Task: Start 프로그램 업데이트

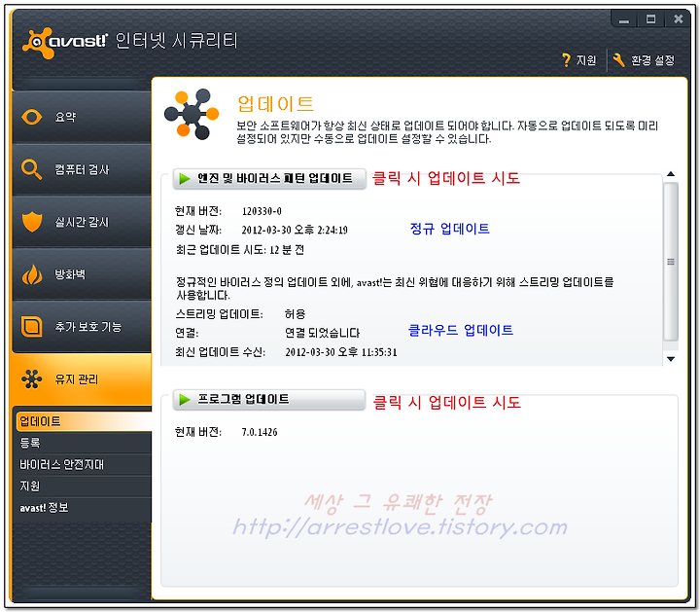Action: pos(269,399)
